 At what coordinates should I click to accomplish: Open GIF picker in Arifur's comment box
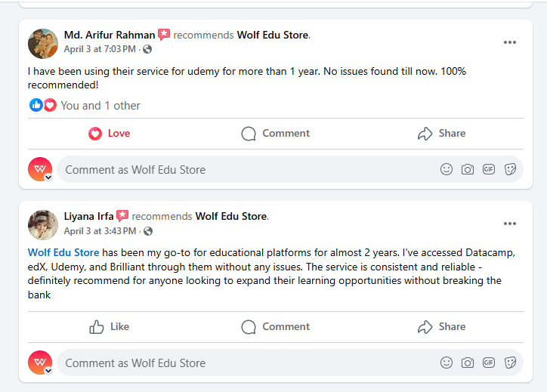(x=489, y=169)
